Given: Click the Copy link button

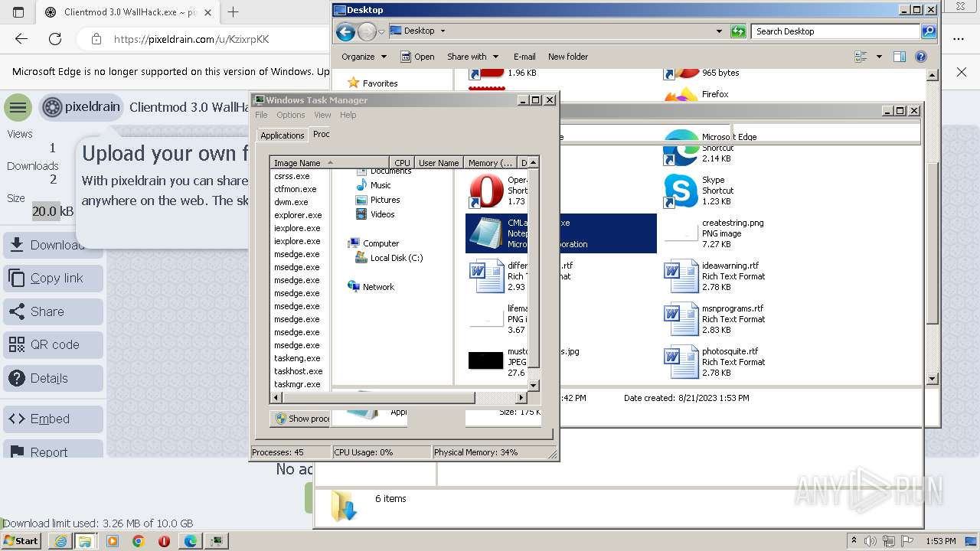Looking at the screenshot, I should [x=53, y=279].
